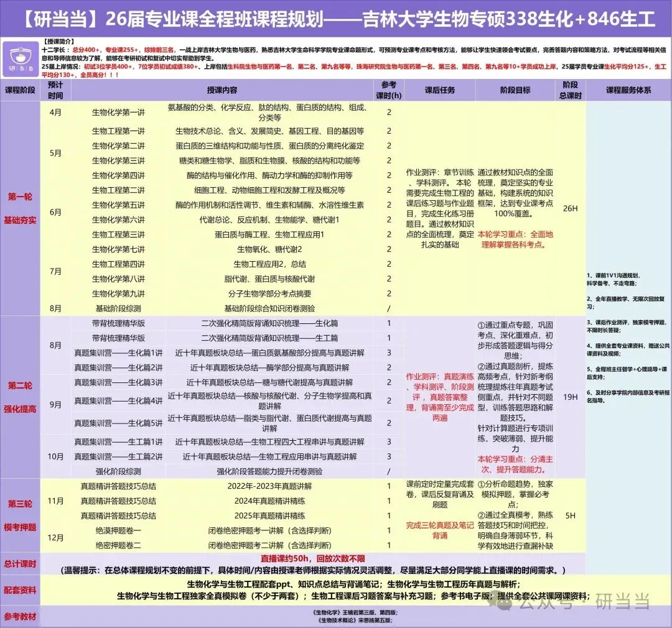
Task: Click the 19H total hours cell
Action: coord(570,397)
